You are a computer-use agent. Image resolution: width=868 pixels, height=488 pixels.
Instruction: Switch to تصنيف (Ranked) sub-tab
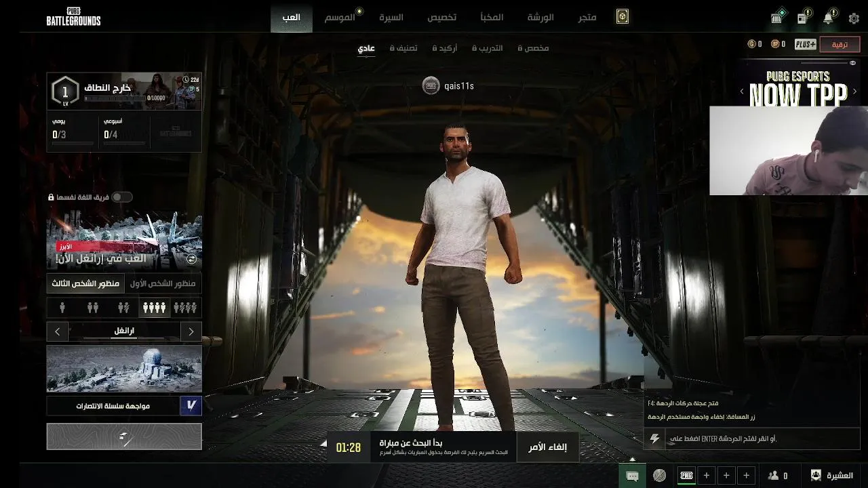click(x=403, y=48)
